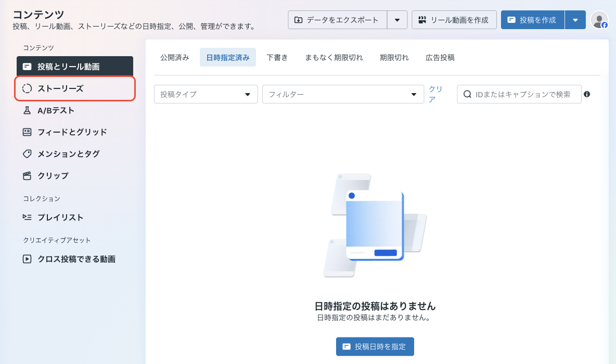The image size is (616, 364).
Task: Click empty-state post illustration
Action: point(375,225)
